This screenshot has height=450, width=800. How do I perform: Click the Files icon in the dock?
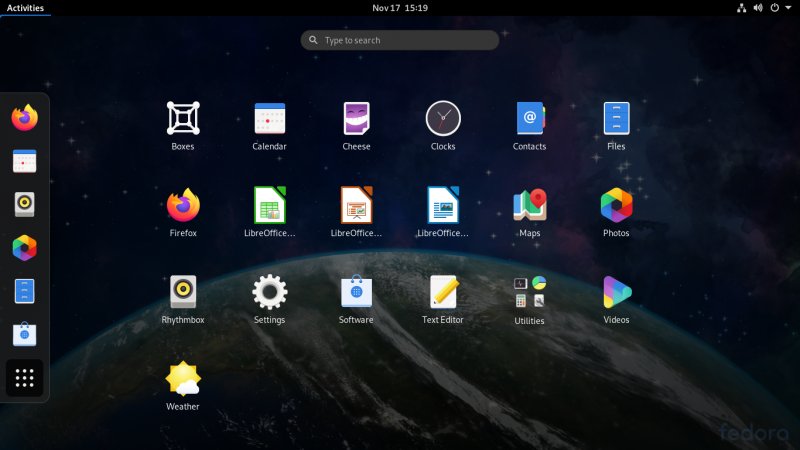(24, 291)
